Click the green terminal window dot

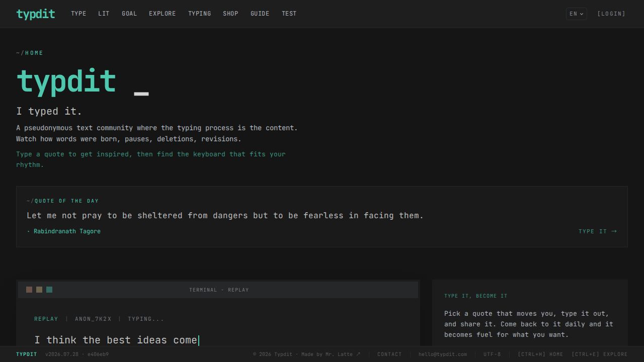tap(49, 290)
